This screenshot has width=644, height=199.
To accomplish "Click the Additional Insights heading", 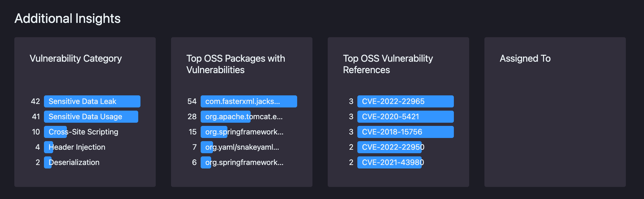I will coord(68,18).
